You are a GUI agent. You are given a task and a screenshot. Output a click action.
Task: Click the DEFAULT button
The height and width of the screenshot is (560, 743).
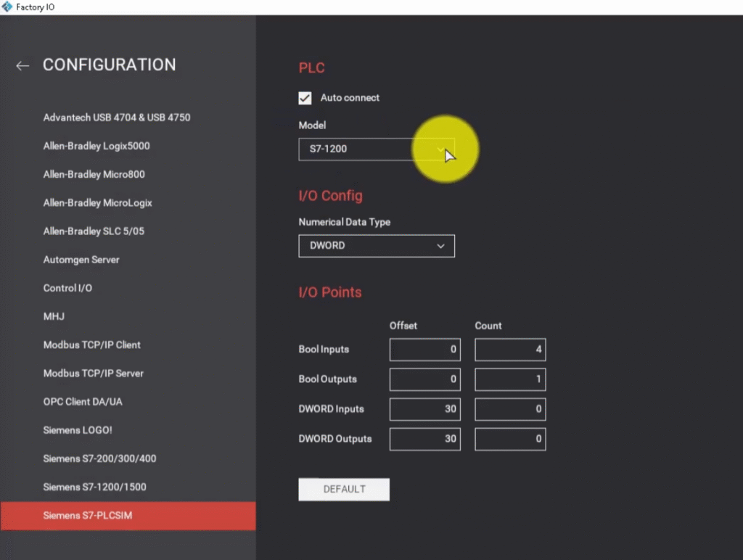point(344,490)
